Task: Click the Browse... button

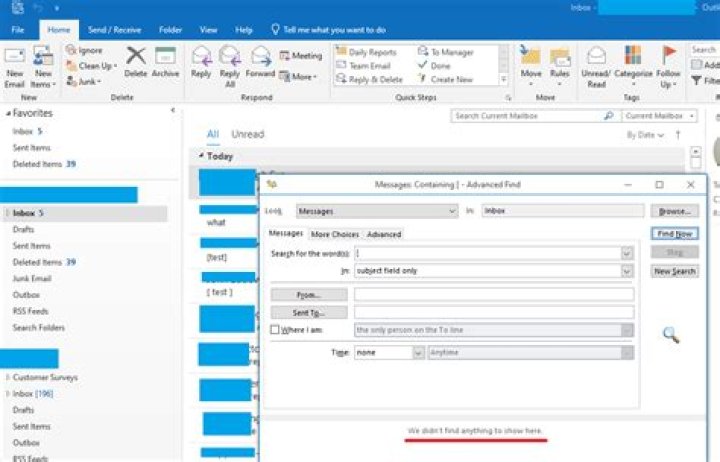Action: click(675, 211)
